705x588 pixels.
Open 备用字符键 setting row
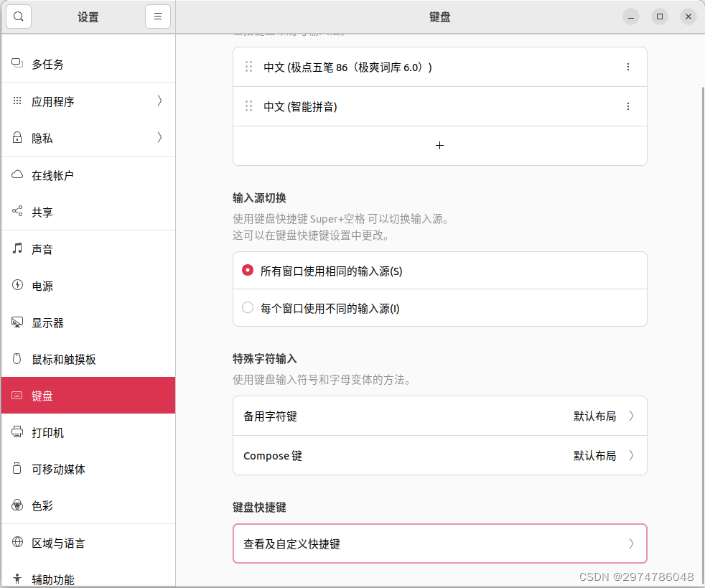pyautogui.click(x=439, y=416)
